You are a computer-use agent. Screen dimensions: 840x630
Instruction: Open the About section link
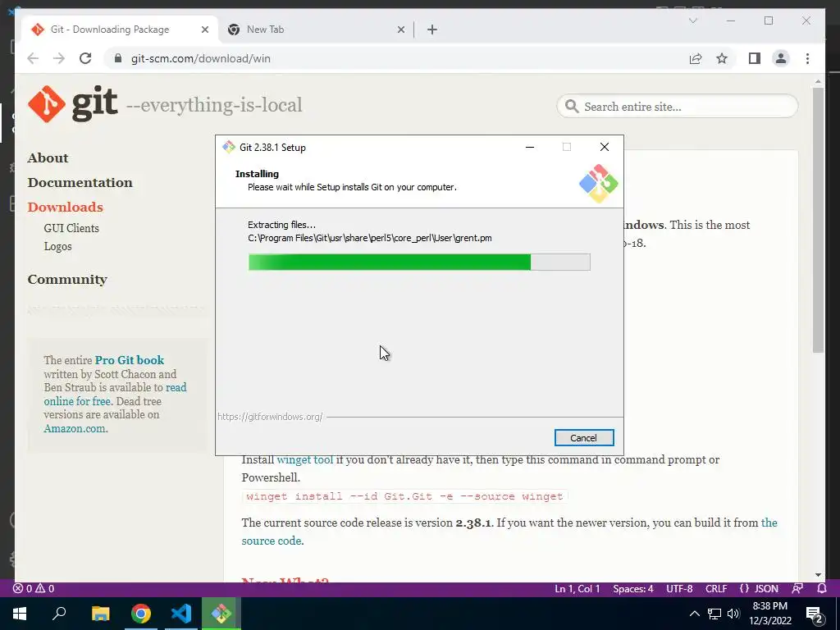48,158
